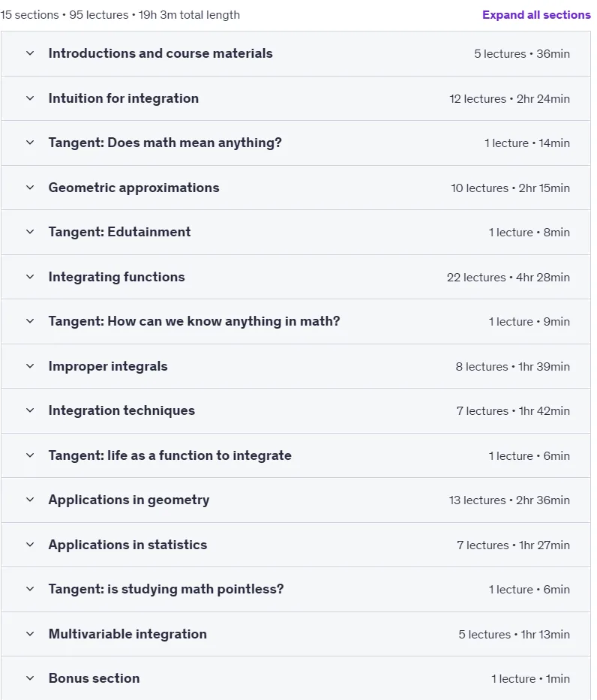Click the 22 lectures • 4hr 28min label
This screenshot has height=700, width=597.
pyautogui.click(x=508, y=278)
